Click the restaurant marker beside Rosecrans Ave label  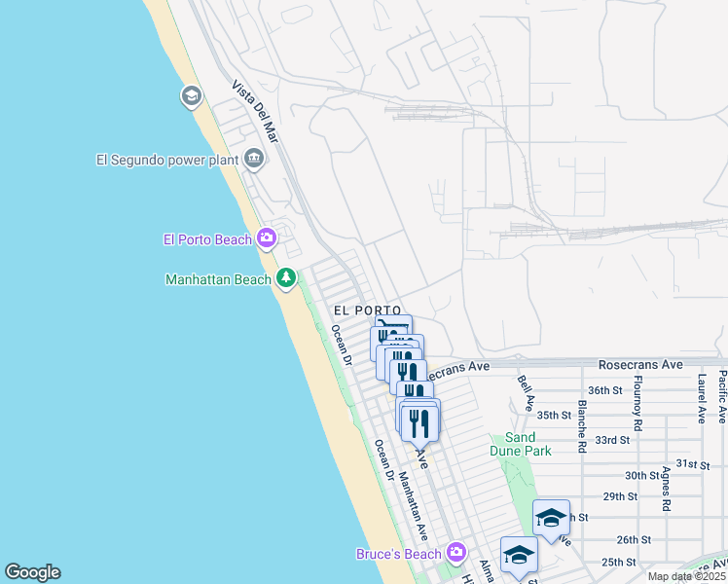click(x=408, y=373)
